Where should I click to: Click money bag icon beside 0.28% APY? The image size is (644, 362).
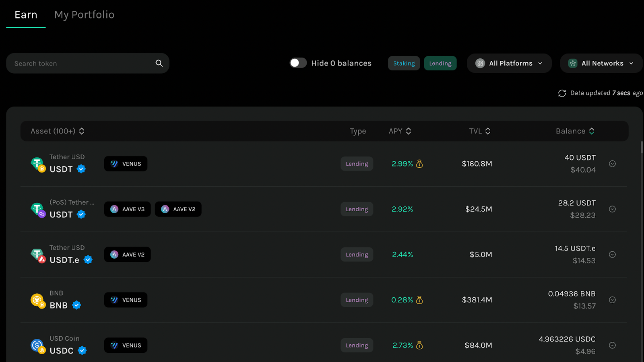419,300
